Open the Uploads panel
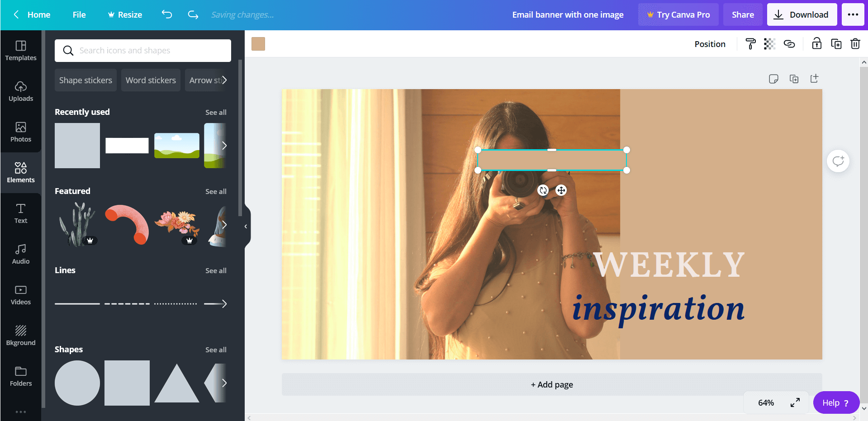 [21, 91]
